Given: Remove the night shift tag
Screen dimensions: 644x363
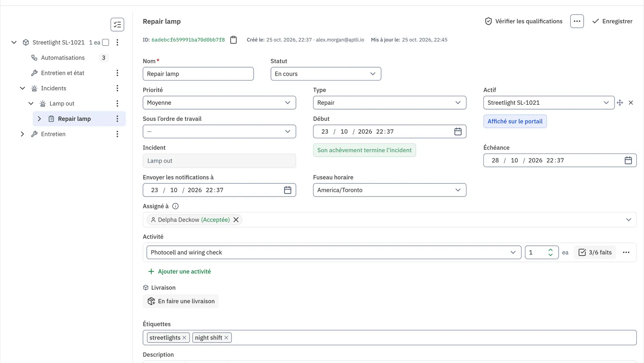Looking at the screenshot, I should 226,338.
